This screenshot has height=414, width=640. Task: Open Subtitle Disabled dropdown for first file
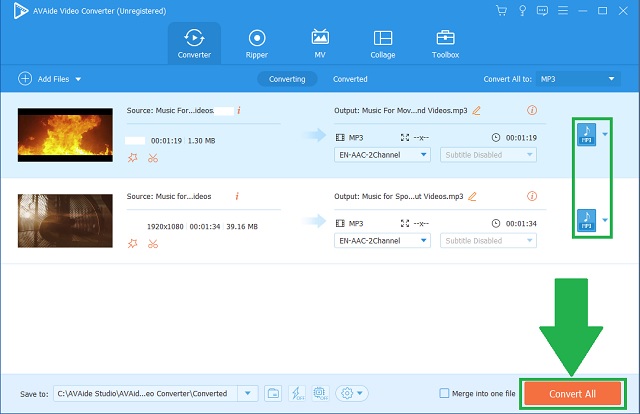click(x=488, y=155)
